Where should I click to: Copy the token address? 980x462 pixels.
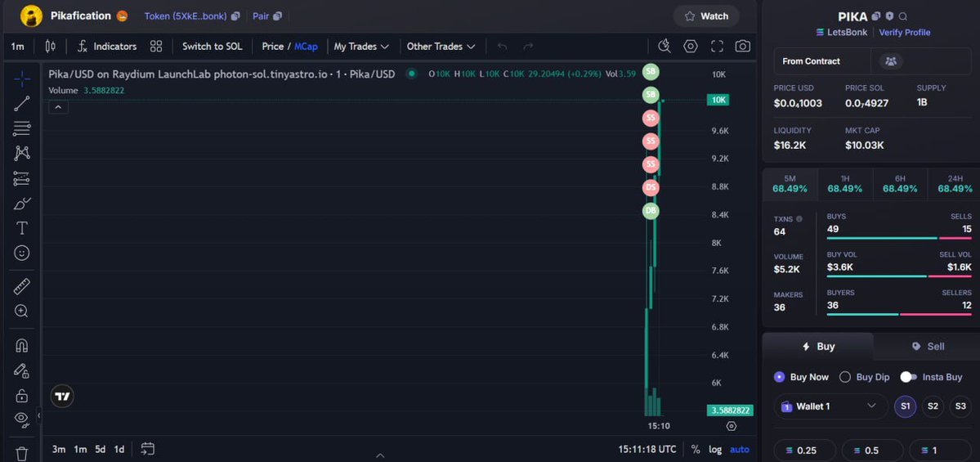point(235,16)
